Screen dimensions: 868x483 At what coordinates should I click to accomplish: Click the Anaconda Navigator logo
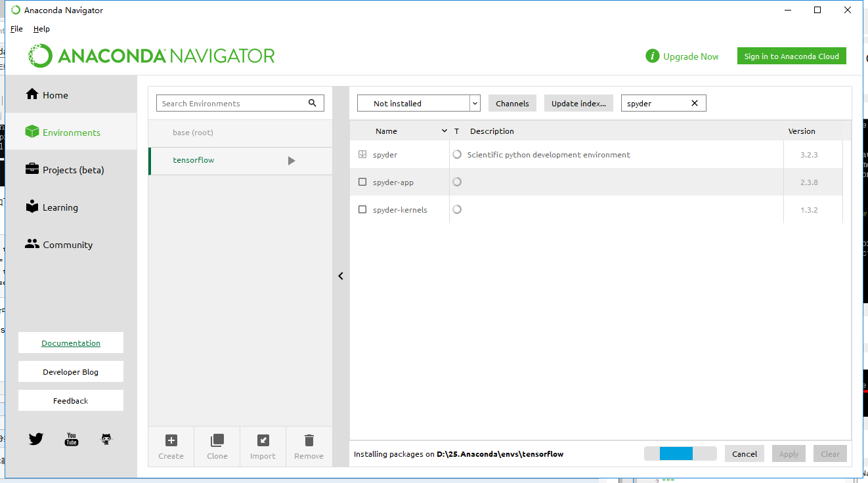click(152, 56)
